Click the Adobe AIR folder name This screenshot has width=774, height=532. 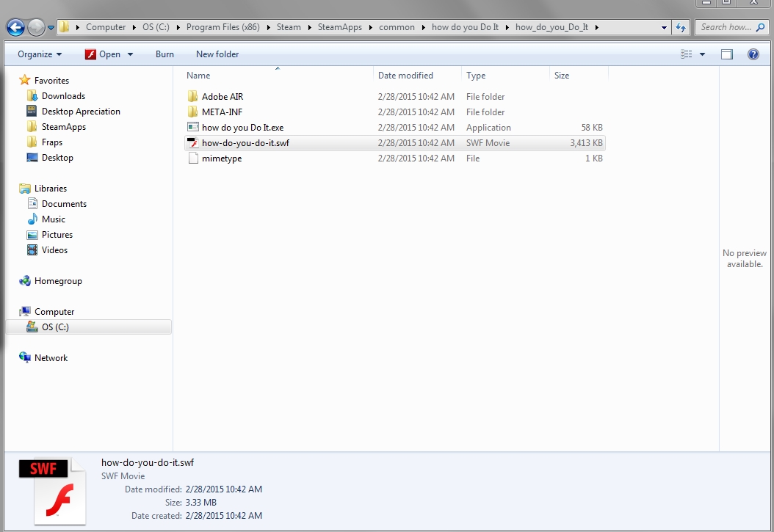[222, 97]
